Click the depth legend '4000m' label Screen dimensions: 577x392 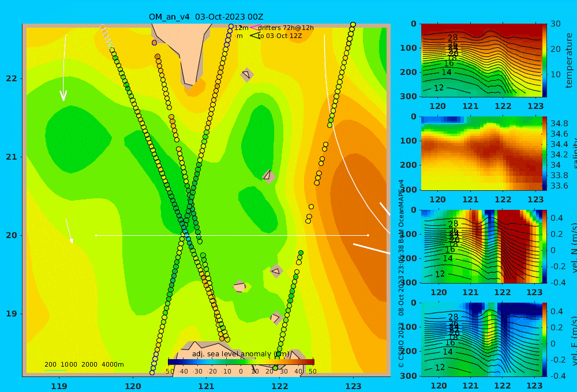[113, 364]
